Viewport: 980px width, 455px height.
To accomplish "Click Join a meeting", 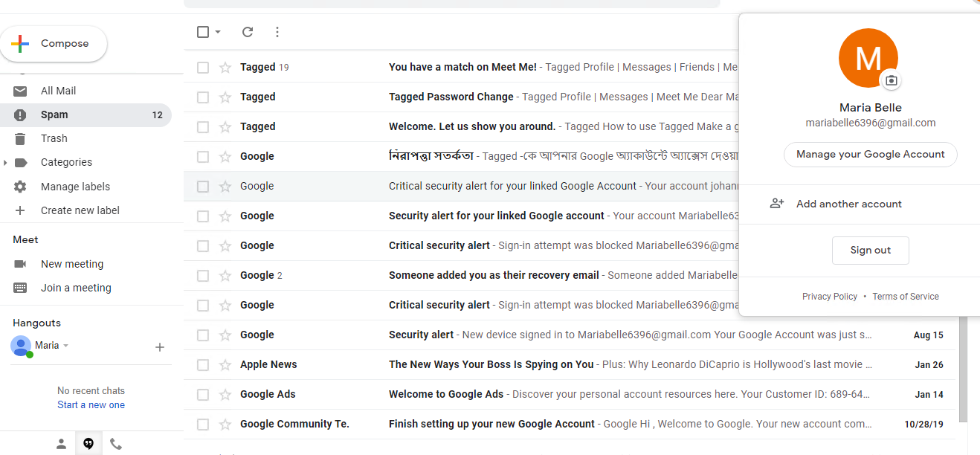I will (x=76, y=288).
